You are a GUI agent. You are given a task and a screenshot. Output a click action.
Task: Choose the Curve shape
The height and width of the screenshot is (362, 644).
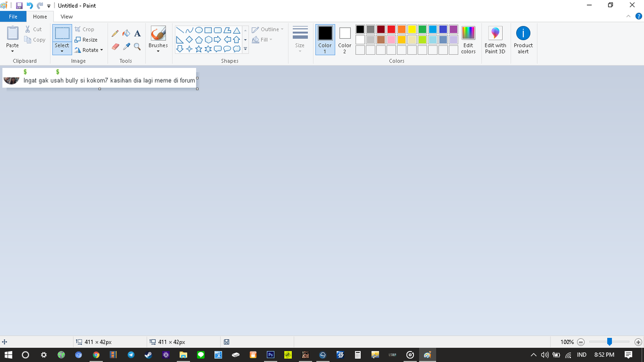coord(189,30)
